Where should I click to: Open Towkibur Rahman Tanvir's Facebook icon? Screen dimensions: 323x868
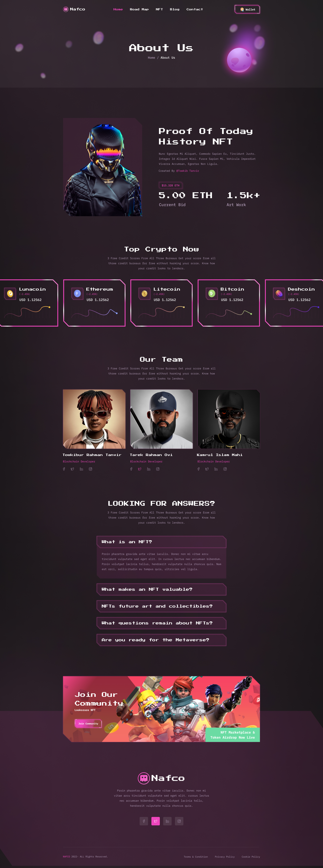[x=64, y=469]
